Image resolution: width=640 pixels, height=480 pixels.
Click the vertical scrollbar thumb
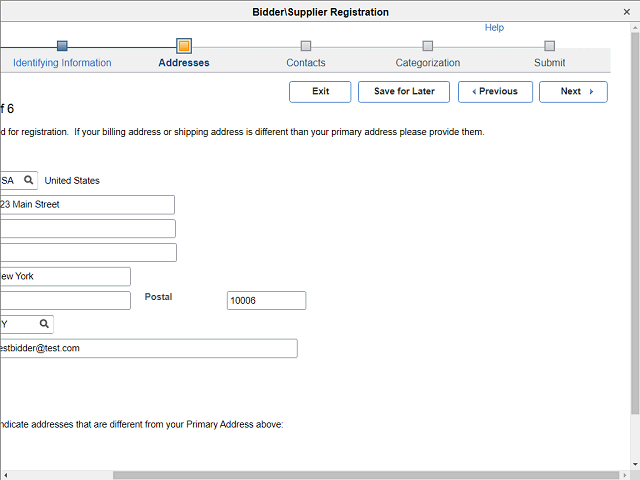coord(635,223)
